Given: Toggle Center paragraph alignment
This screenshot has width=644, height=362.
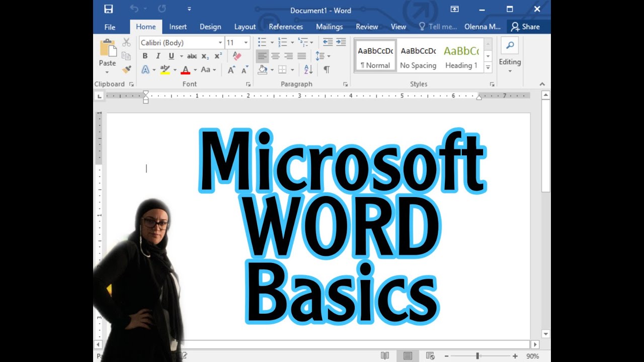Looking at the screenshot, I should (x=276, y=56).
